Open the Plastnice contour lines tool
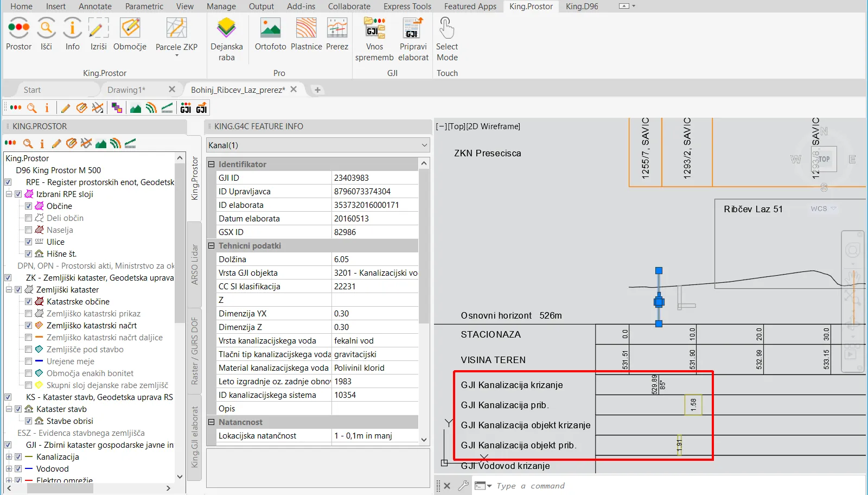The height and width of the screenshot is (495, 868). pos(306,28)
